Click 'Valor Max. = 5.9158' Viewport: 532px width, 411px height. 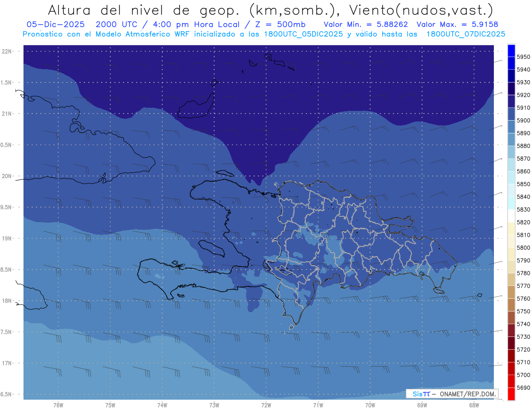[x=457, y=24]
